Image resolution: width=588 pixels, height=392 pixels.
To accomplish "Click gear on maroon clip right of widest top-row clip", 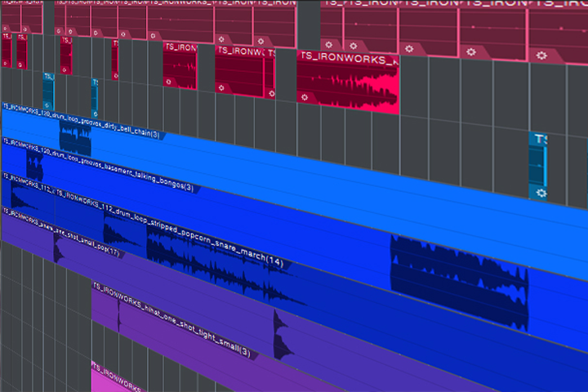I will (221, 39).
